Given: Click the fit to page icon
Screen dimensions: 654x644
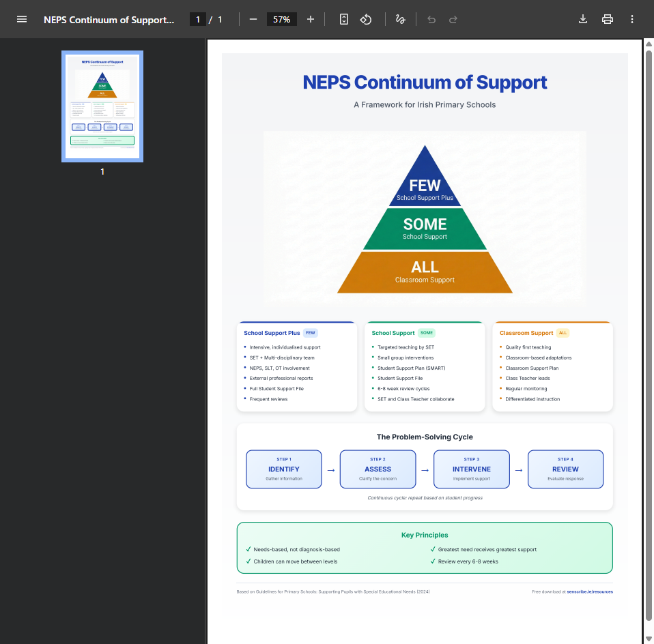Looking at the screenshot, I should (x=344, y=19).
